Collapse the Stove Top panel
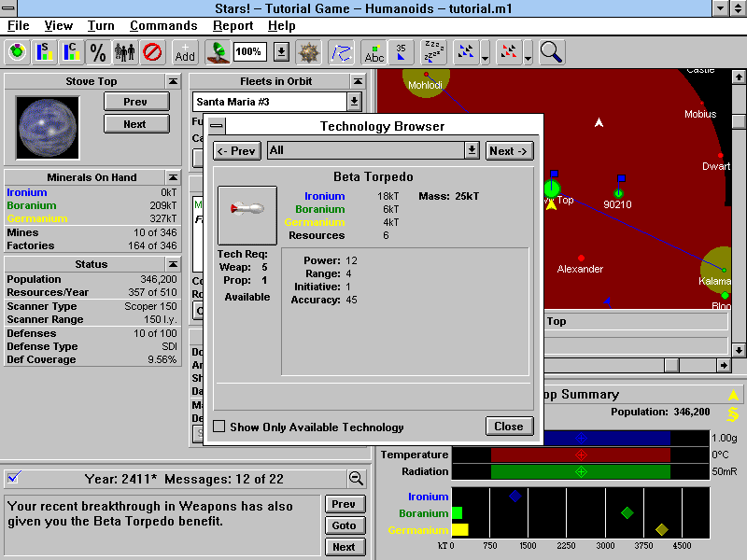Screen dimensions: 747x560 pyautogui.click(x=174, y=81)
